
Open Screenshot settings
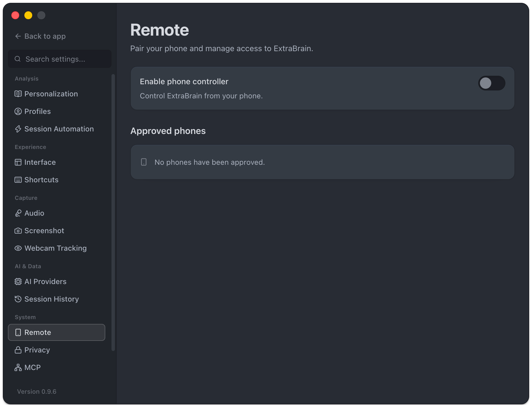tap(57, 231)
